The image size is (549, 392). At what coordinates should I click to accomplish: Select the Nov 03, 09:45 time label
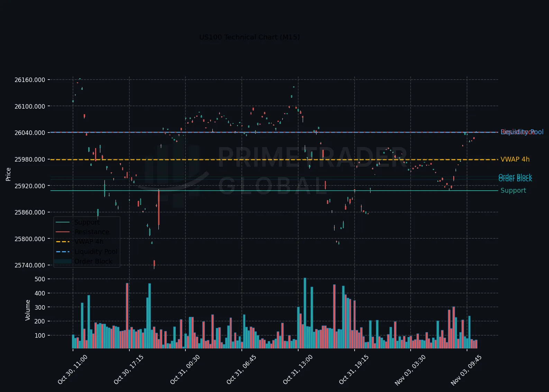(466, 370)
